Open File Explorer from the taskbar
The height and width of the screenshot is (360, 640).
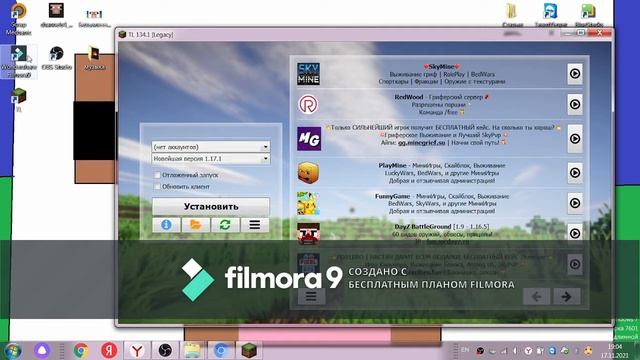click(x=192, y=351)
